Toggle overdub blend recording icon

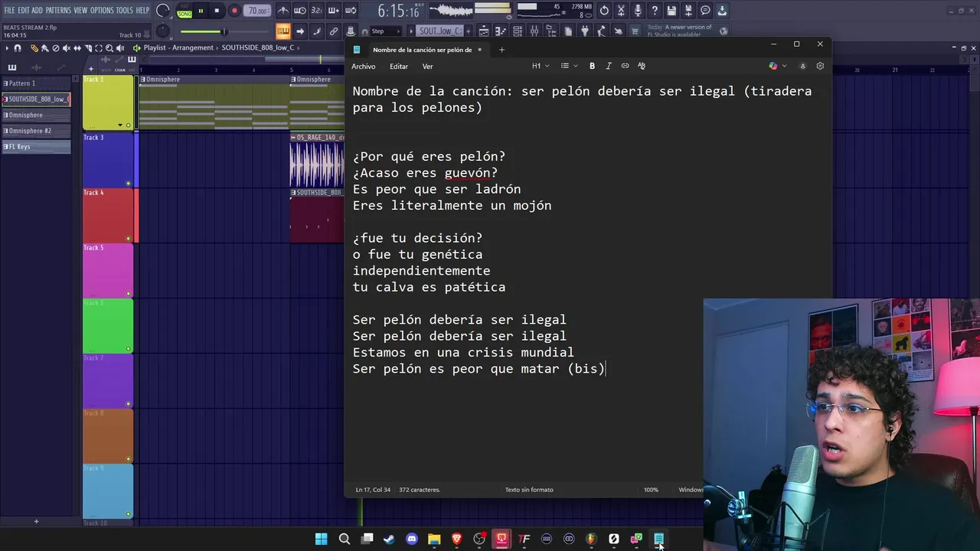coord(334,11)
